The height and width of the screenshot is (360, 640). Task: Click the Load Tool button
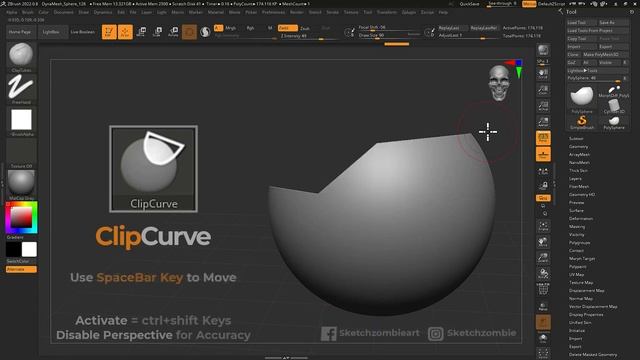tap(582, 22)
